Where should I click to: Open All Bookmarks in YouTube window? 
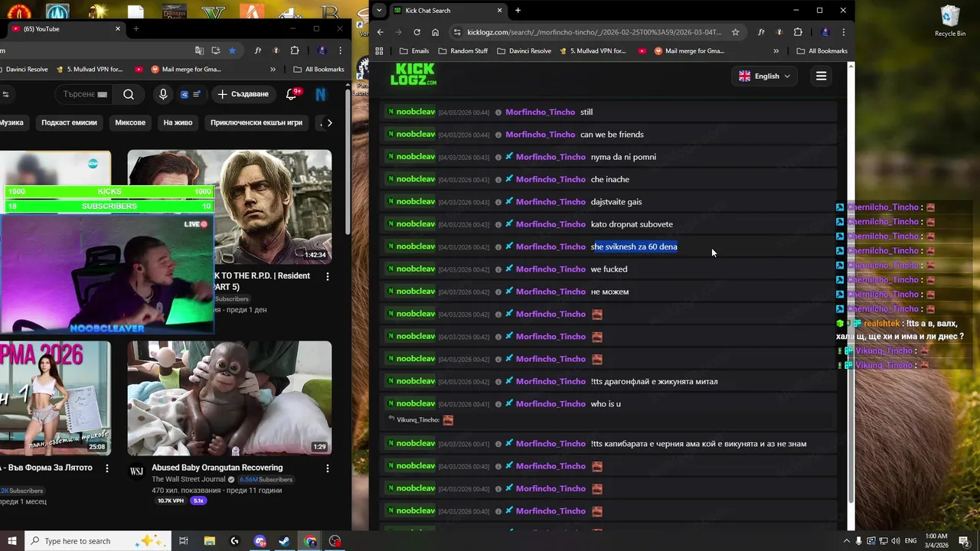(318, 69)
